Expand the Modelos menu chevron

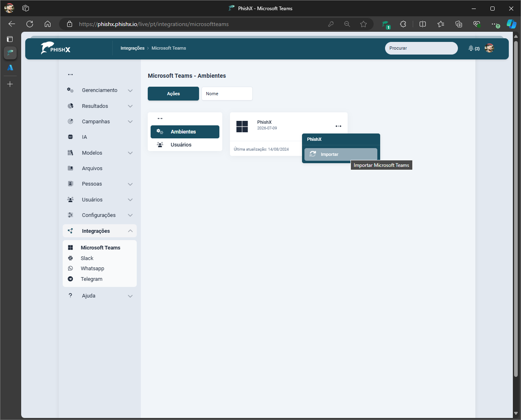[130, 153]
